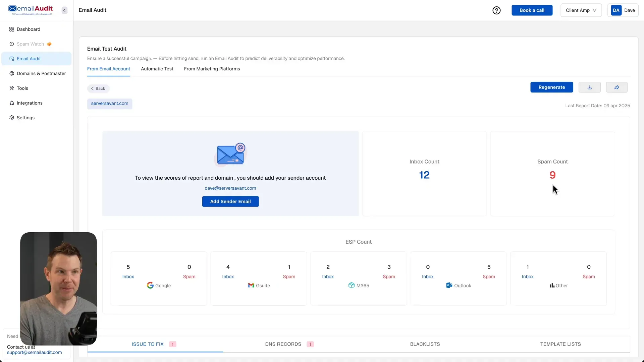The height and width of the screenshot is (362, 644).
Task: Click the serversavant.com domain tag
Action: 110,104
